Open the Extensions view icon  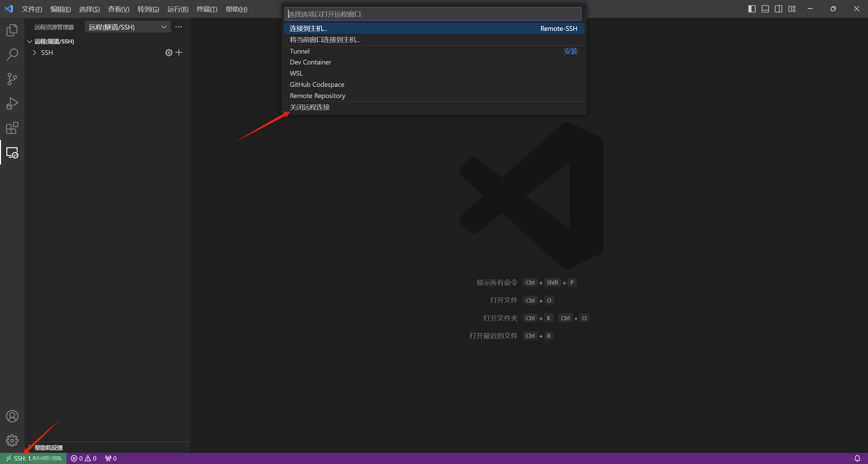tap(12, 128)
